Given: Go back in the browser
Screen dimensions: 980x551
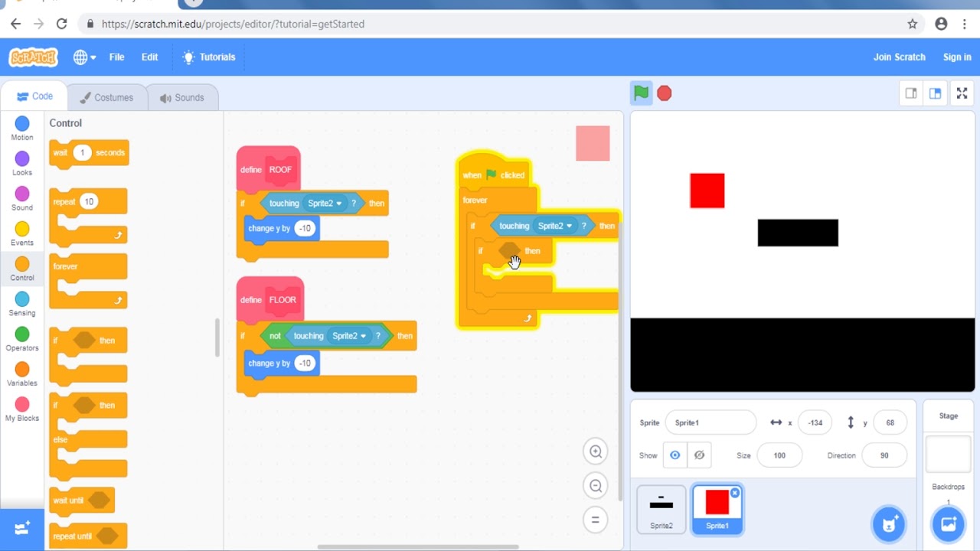Looking at the screenshot, I should [15, 24].
